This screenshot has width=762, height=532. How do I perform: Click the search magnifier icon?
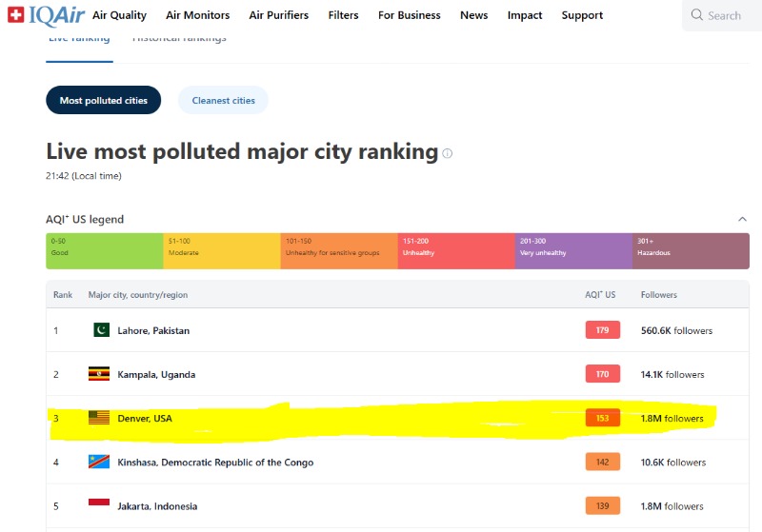[x=697, y=15]
